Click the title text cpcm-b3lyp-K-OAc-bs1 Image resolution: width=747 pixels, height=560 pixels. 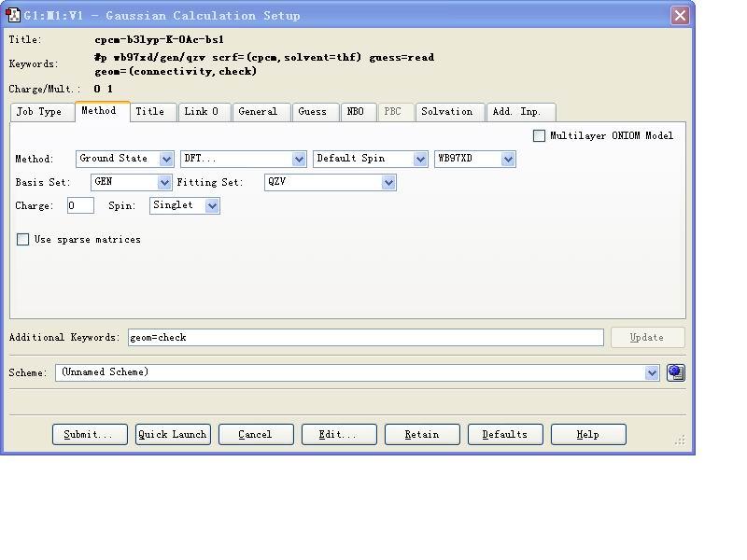tap(159, 39)
